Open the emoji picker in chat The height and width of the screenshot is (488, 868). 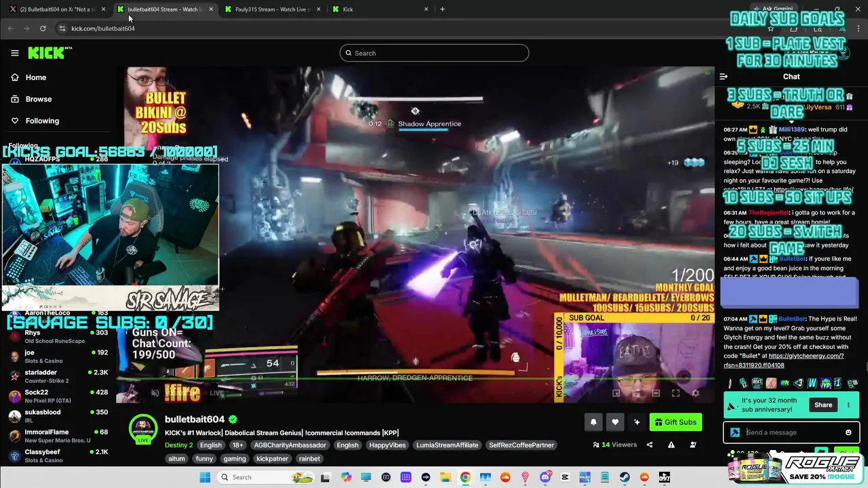(x=848, y=432)
